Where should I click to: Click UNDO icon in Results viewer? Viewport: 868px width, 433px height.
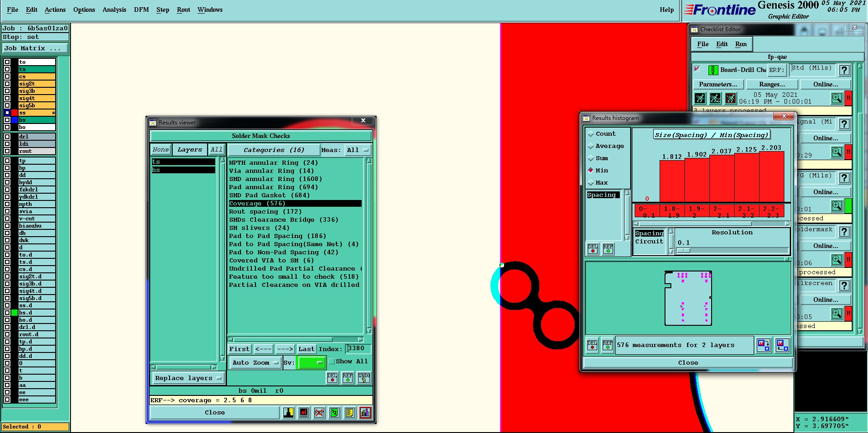point(364,378)
